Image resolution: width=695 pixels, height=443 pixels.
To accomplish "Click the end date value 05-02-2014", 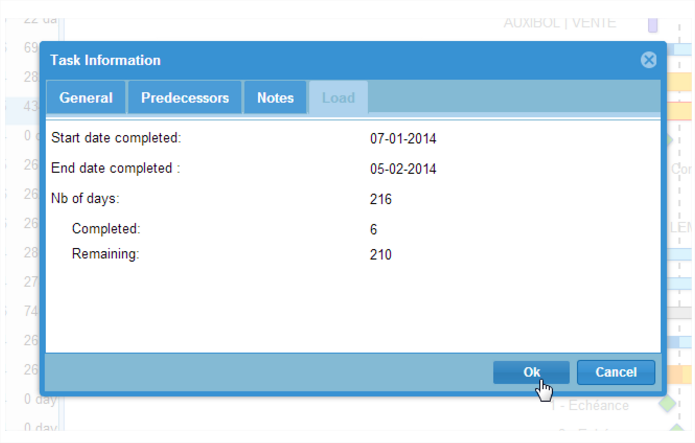I will coord(403,169).
